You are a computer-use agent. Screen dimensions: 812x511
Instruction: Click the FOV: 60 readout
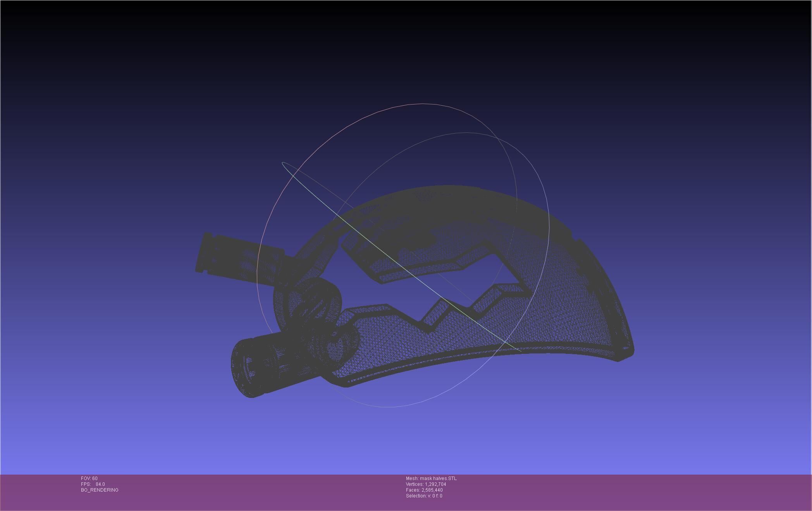[89, 478]
